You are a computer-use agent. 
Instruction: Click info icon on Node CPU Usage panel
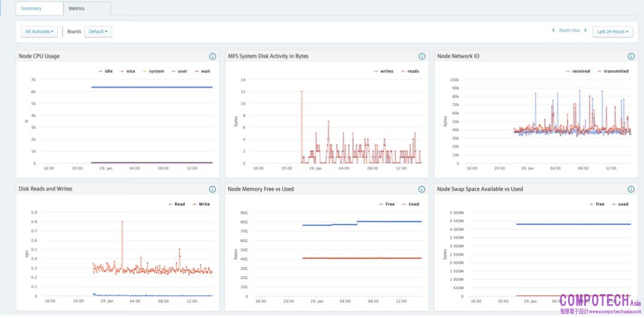pyautogui.click(x=212, y=57)
